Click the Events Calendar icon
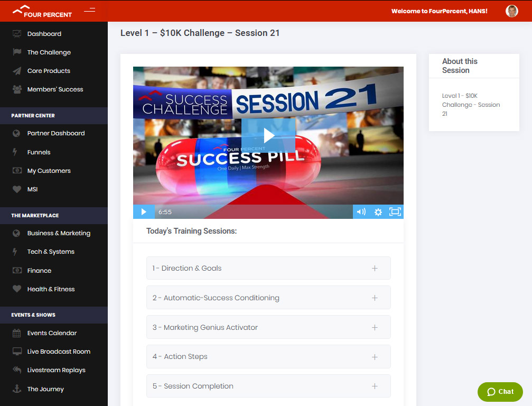This screenshot has width=532, height=406. (16, 333)
